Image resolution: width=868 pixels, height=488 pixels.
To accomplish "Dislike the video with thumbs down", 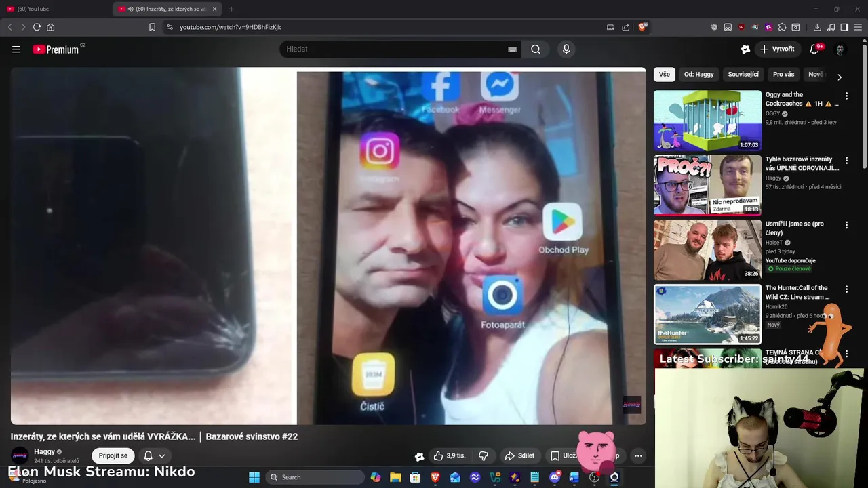I will point(484,455).
